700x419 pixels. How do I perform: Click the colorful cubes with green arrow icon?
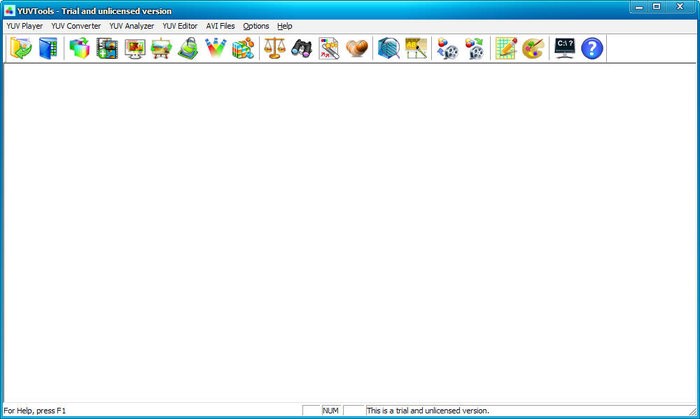79,48
